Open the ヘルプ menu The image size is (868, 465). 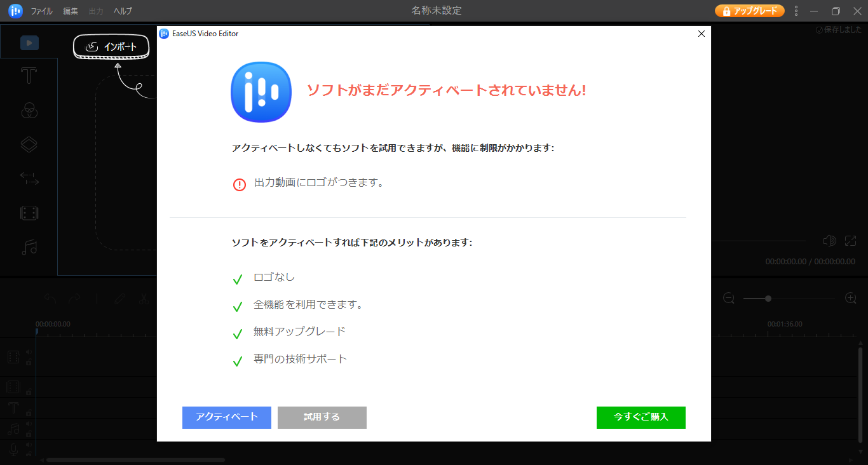point(123,11)
